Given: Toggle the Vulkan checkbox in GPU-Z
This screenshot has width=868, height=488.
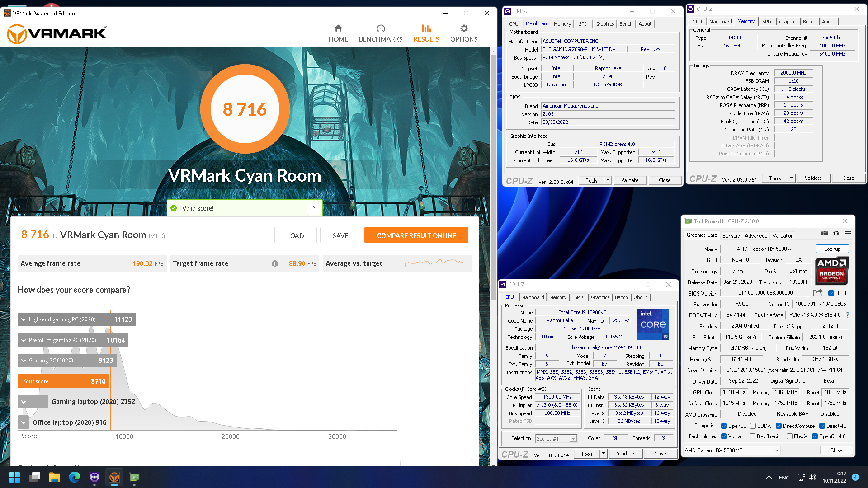Looking at the screenshot, I should coord(724,436).
